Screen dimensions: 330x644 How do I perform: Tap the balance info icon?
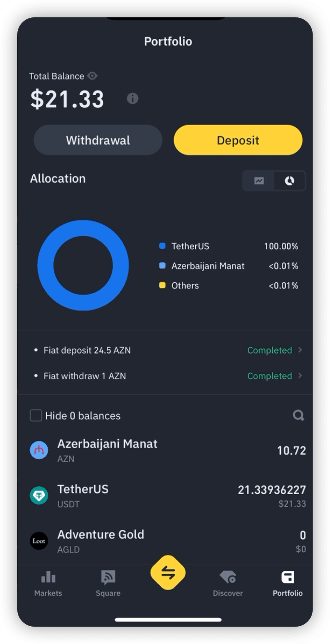tap(132, 99)
